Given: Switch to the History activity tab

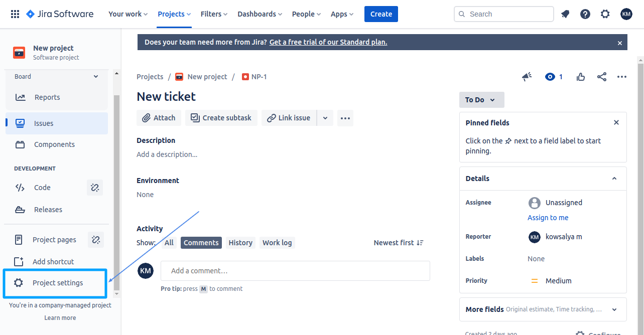Looking at the screenshot, I should point(240,243).
